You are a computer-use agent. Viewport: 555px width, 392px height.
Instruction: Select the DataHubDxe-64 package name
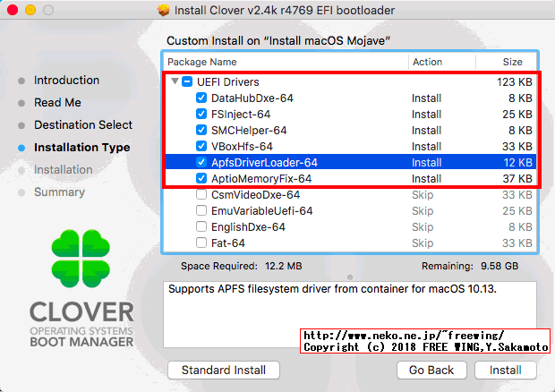[252, 98]
